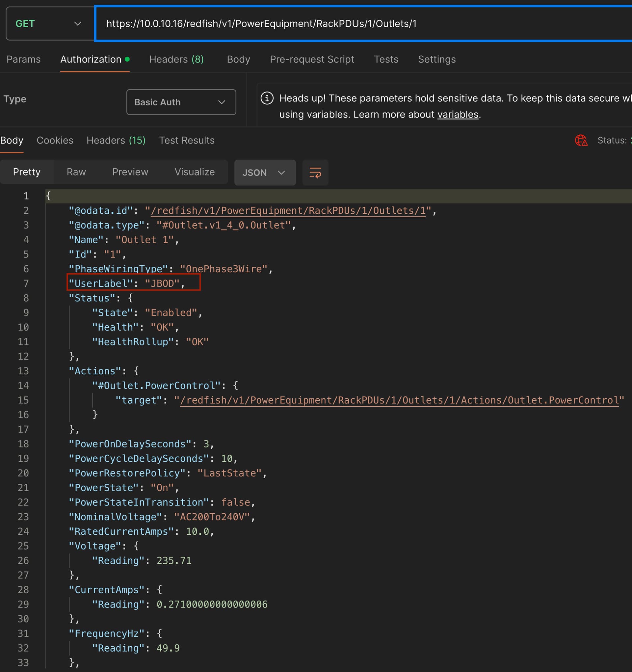
Task: Open the Basic Auth type dropdown
Action: [x=181, y=102]
